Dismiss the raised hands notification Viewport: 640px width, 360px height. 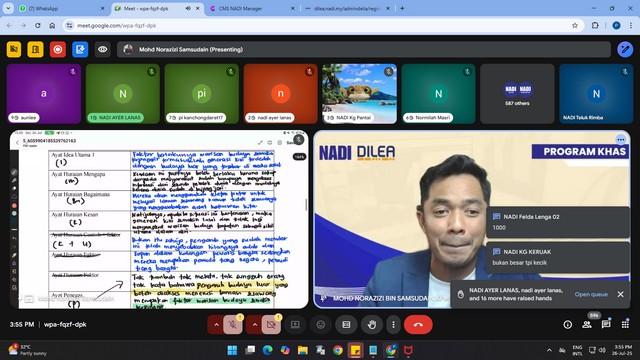(x=620, y=294)
